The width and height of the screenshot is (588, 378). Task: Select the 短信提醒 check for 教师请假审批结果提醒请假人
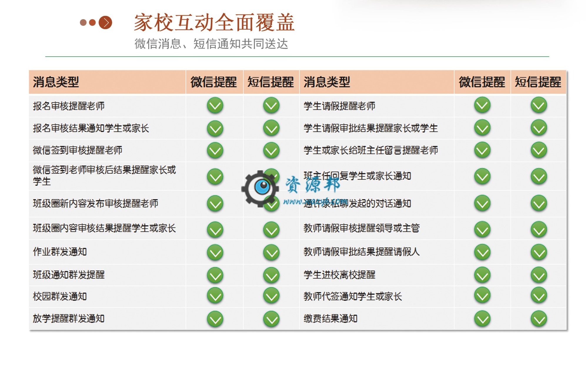point(539,252)
